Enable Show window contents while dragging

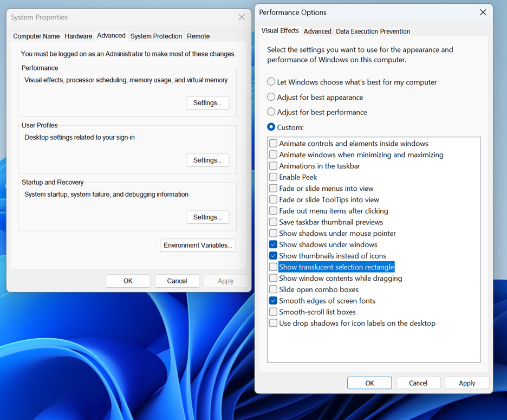coord(273,278)
